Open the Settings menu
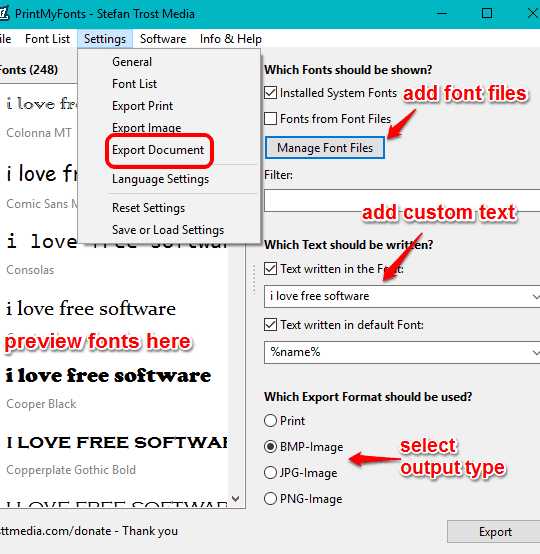 coord(105,39)
